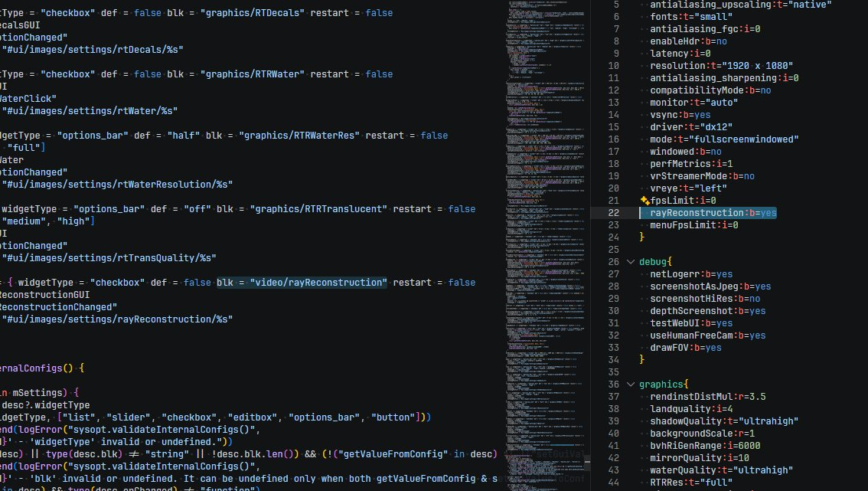Click the perfMetrics:i=1 line
The width and height of the screenshot is (868, 491).
click(x=691, y=163)
